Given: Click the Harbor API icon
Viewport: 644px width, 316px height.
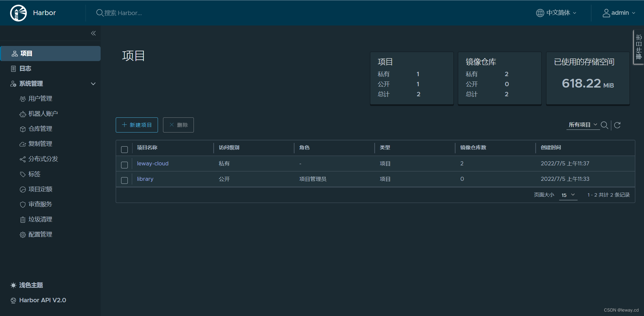Looking at the screenshot, I should (13, 301).
